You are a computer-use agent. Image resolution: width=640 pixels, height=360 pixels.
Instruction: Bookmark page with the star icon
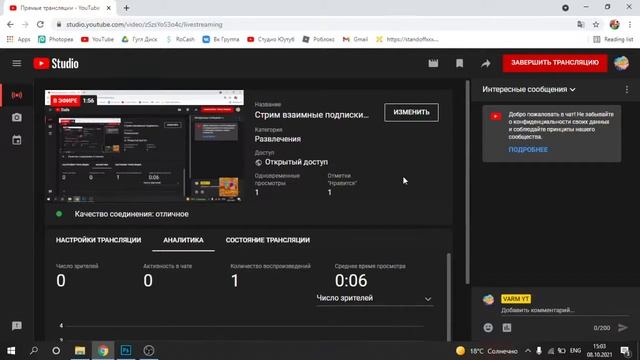point(596,24)
